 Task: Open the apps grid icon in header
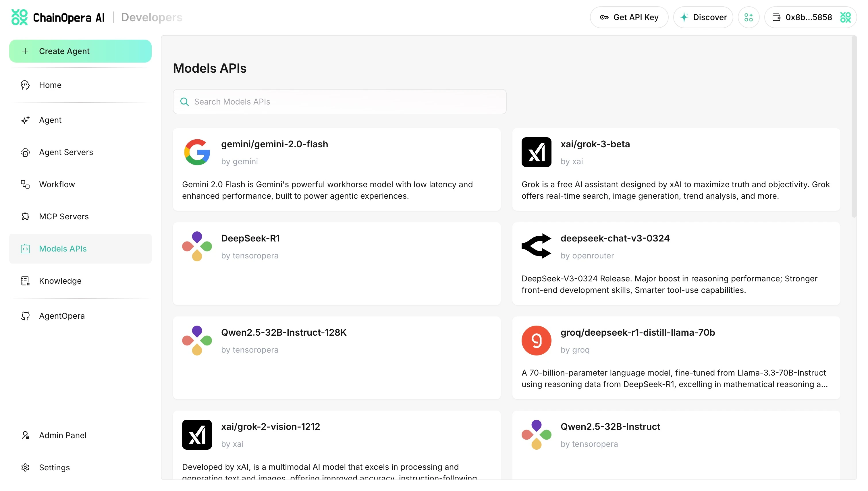point(748,17)
